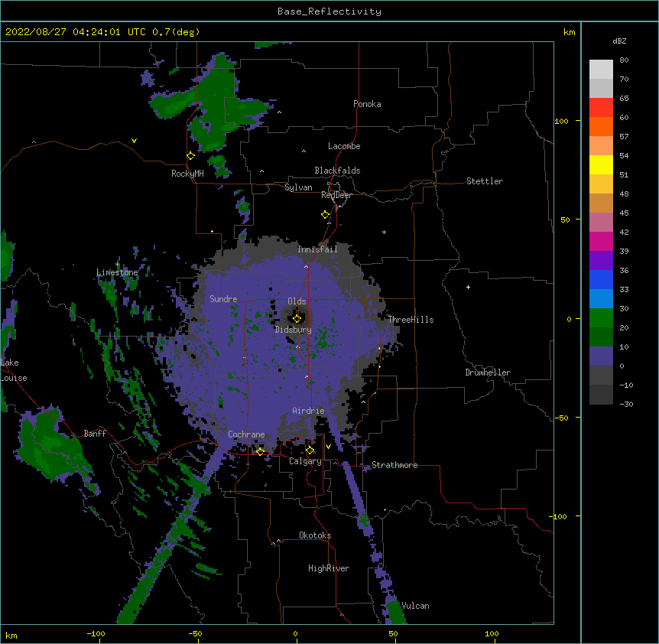This screenshot has height=644, width=659.
Task: Click the Airdrie town label
Action: pyautogui.click(x=309, y=411)
